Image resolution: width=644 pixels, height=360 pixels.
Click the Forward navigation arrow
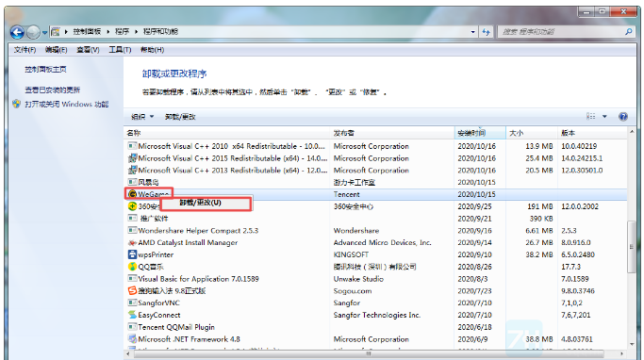33,32
